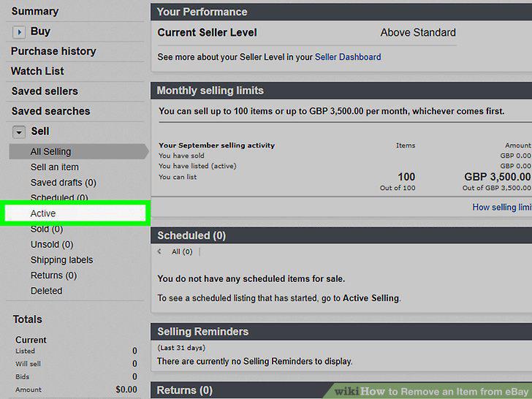
Task: Click the Current Seller Level label
Action: 207,33
